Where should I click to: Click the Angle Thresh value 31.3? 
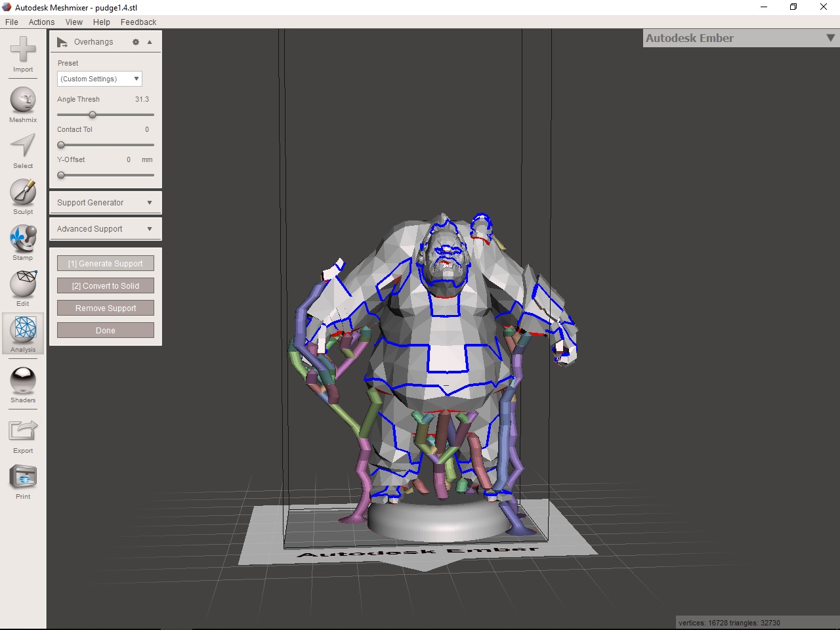(x=142, y=99)
